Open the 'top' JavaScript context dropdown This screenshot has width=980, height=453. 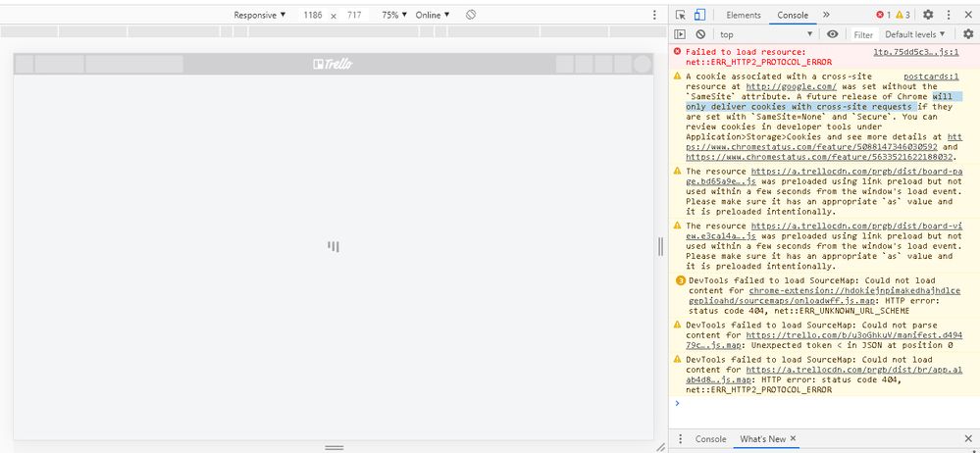pos(765,34)
